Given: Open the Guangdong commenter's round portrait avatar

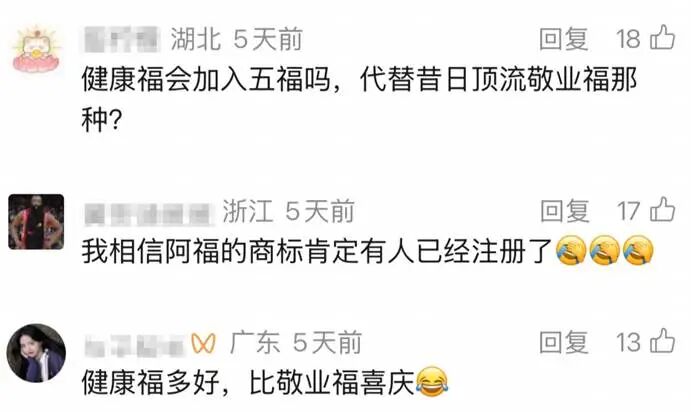Looking at the screenshot, I should coord(36,353).
